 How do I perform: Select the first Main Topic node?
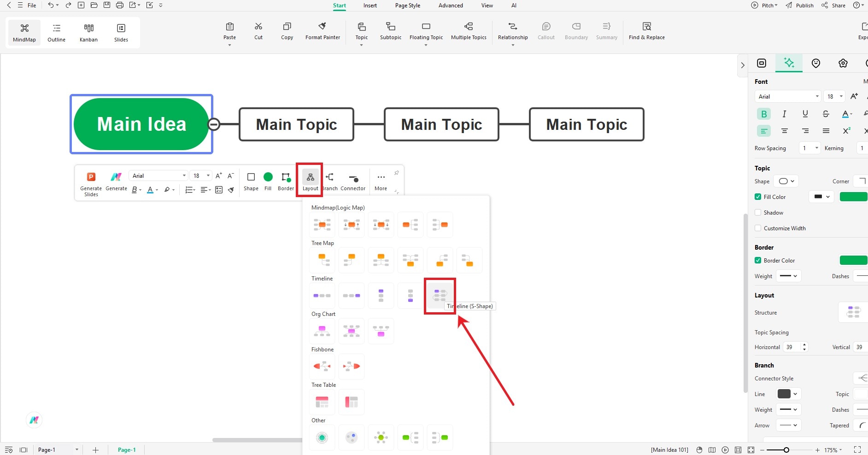click(x=296, y=124)
